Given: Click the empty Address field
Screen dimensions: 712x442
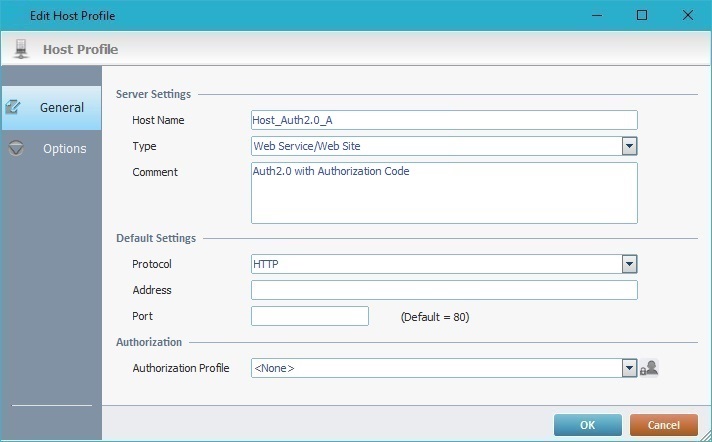Looking at the screenshot, I should pyautogui.click(x=444, y=290).
